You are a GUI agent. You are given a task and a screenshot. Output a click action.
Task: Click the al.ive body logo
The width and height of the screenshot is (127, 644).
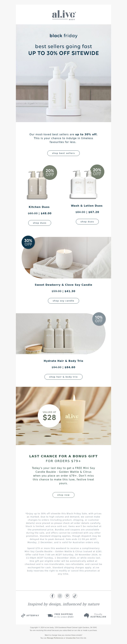(64, 15)
